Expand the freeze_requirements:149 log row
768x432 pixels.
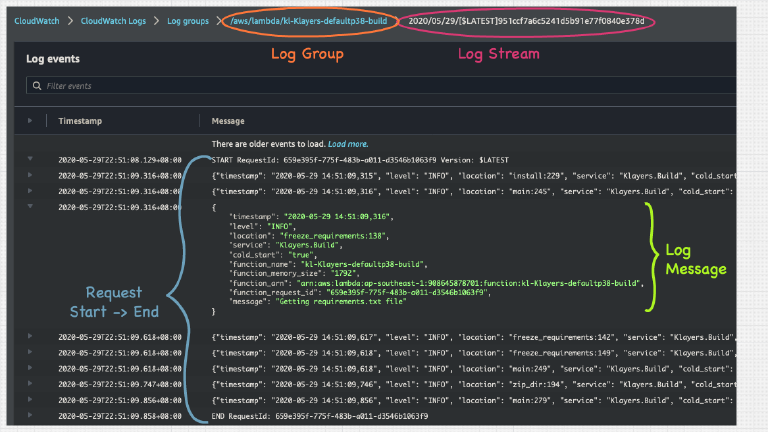point(30,353)
